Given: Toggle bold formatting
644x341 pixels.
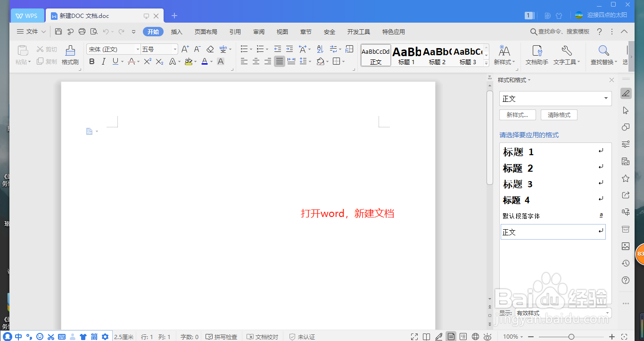Looking at the screenshot, I should point(92,61).
